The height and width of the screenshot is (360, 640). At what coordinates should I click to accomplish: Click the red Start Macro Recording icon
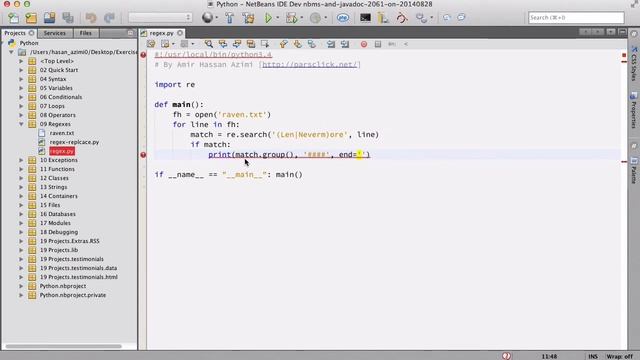coord(364,44)
